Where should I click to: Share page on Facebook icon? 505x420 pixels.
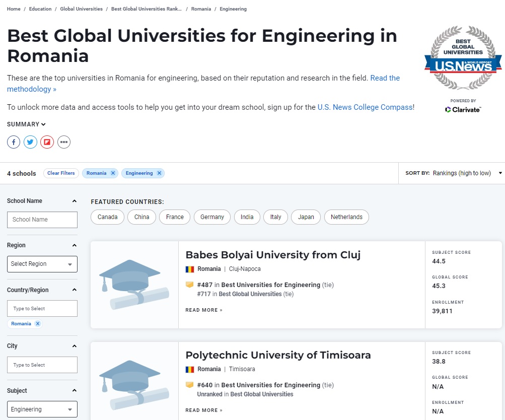[x=14, y=142]
